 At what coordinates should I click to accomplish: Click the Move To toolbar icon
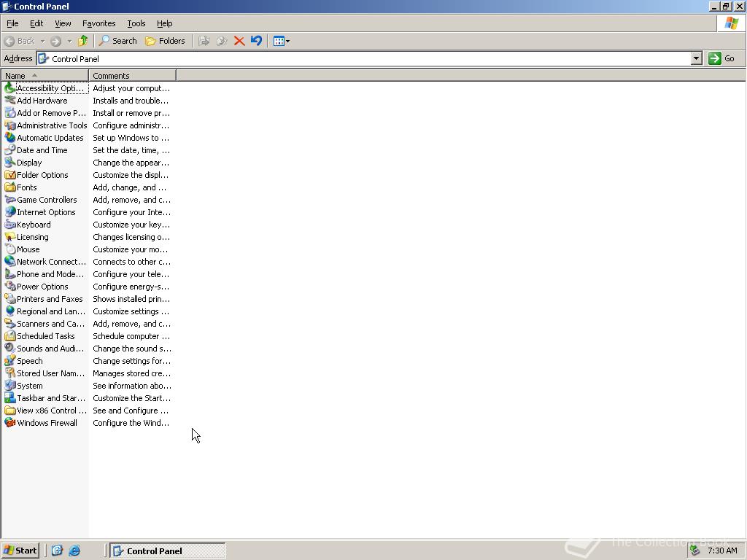click(204, 41)
